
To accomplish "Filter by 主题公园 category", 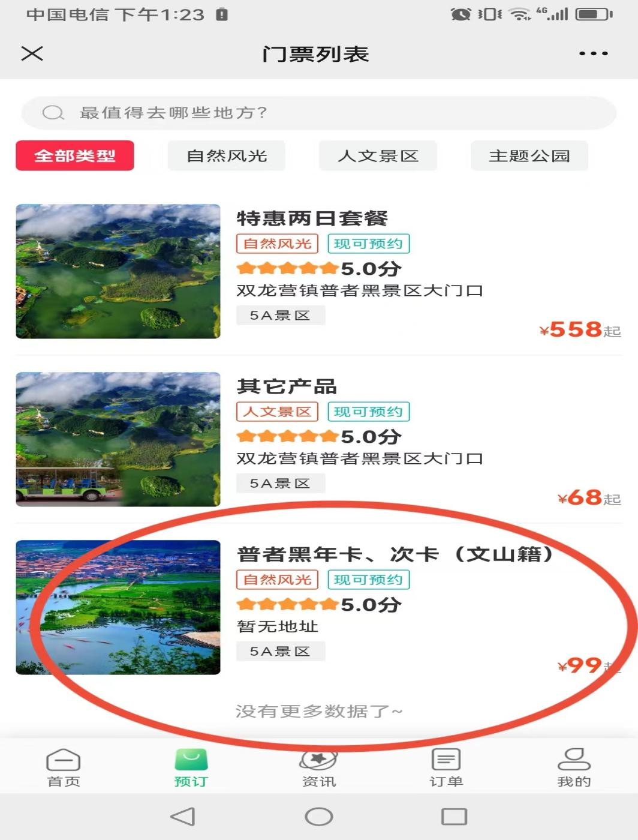I will [529, 156].
